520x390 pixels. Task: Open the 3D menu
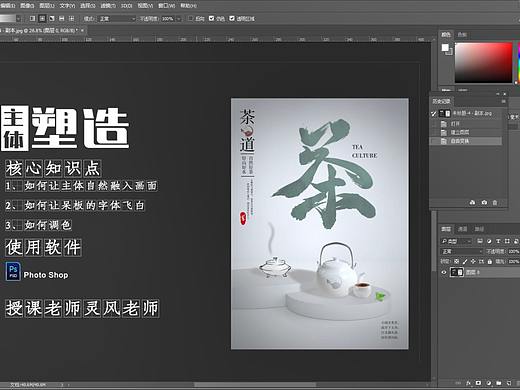click(x=126, y=5)
